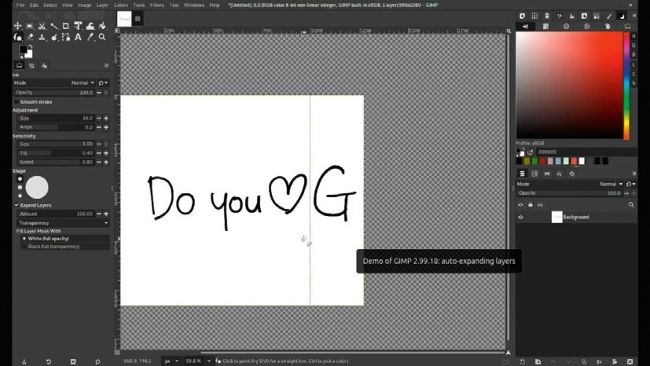Screen dimensions: 650x366
Task: Switch to the Channels tab
Action: click(535, 174)
